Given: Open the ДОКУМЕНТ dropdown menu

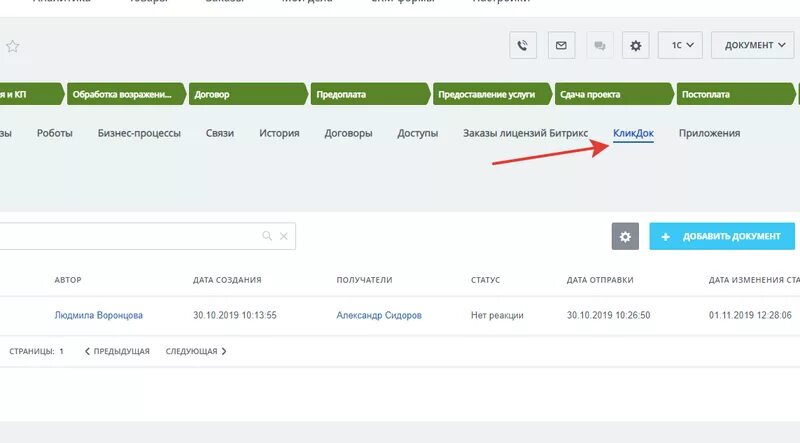Looking at the screenshot, I should (x=753, y=45).
